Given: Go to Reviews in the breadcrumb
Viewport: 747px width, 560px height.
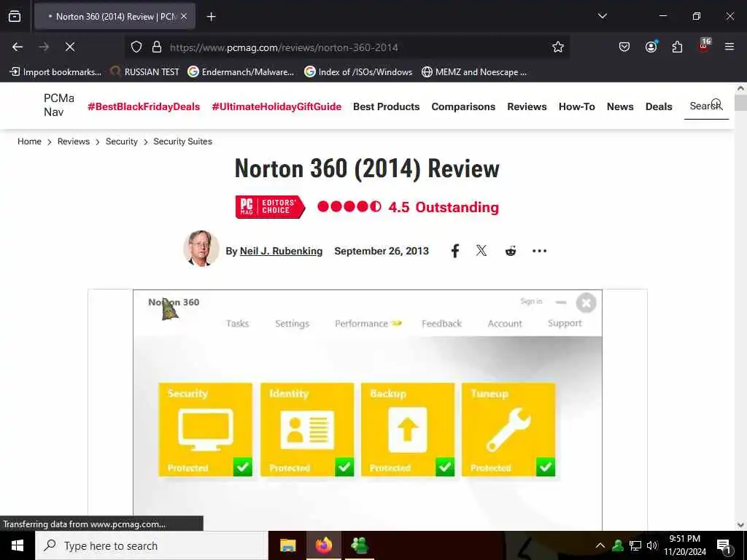Looking at the screenshot, I should pos(74,141).
